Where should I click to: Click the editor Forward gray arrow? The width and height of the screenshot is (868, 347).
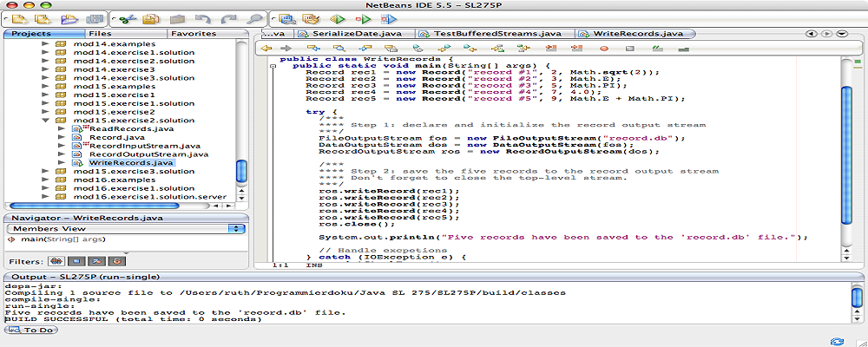[x=286, y=49]
